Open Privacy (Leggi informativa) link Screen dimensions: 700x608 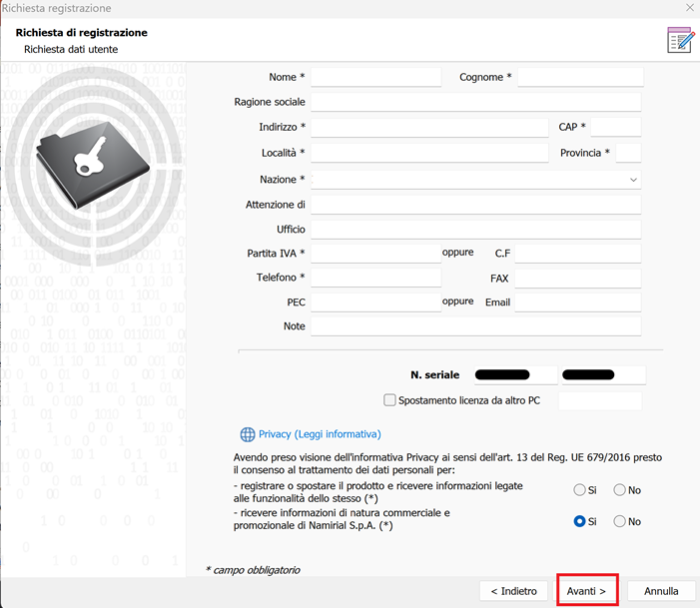coord(320,434)
